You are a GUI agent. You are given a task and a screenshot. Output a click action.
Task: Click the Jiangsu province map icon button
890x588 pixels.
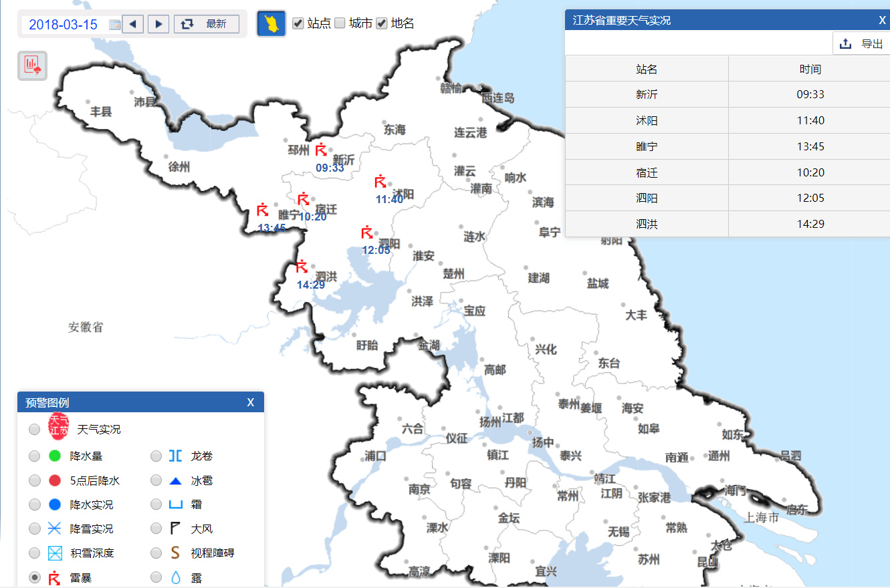271,24
